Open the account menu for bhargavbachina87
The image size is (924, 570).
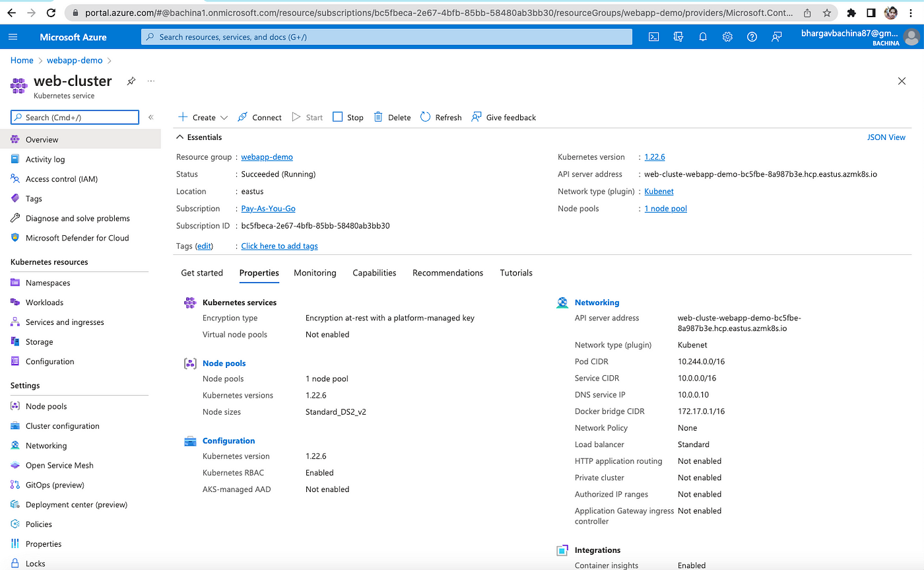point(861,37)
